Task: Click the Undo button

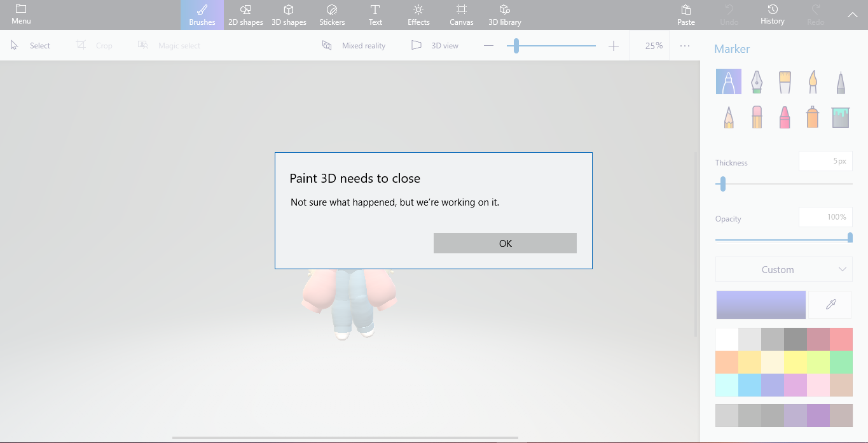Action: [729, 15]
